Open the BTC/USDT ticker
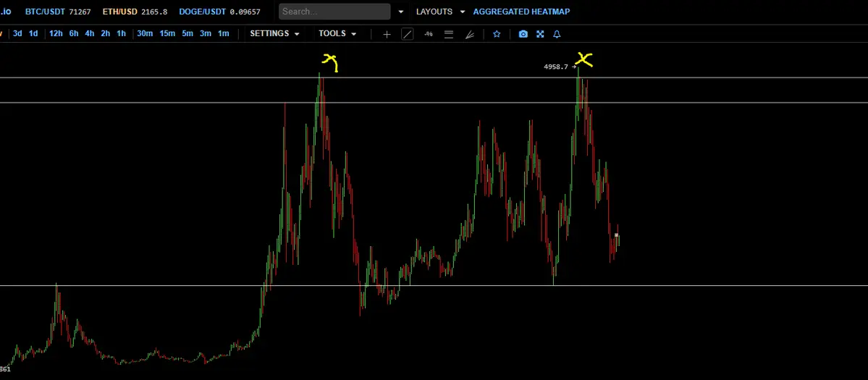This screenshot has width=868, height=380. (x=45, y=12)
